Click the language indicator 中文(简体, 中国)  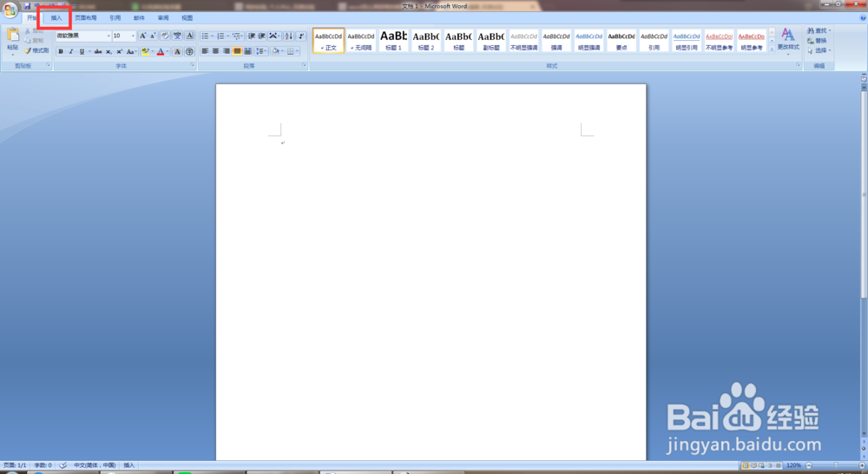[x=95, y=465]
